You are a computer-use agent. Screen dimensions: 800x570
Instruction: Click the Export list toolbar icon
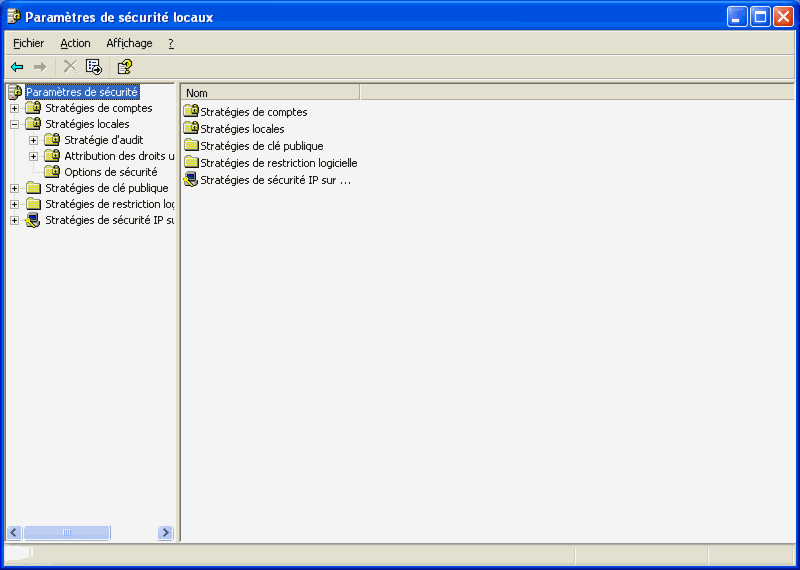[x=94, y=66]
